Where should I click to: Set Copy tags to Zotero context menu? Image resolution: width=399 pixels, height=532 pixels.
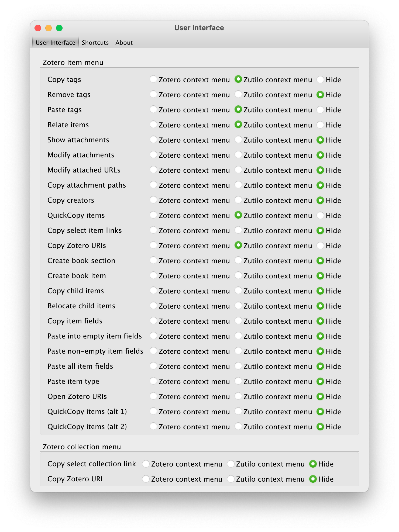coord(153,79)
